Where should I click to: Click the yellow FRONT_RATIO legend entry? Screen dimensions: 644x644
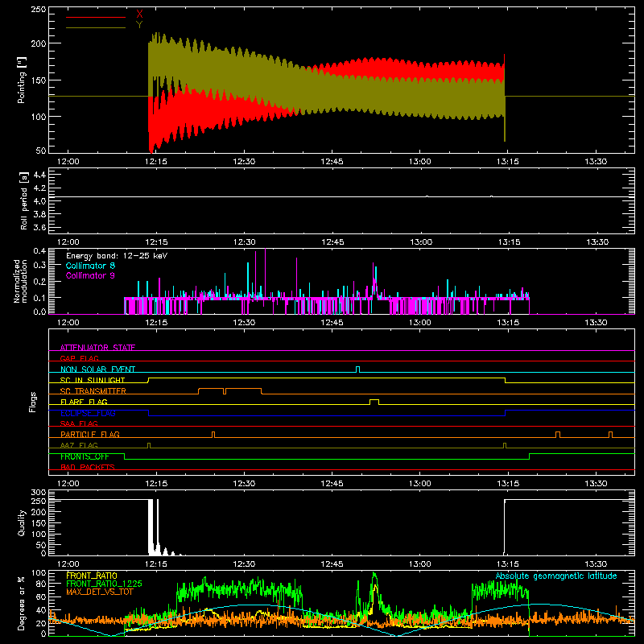pyautogui.click(x=92, y=576)
